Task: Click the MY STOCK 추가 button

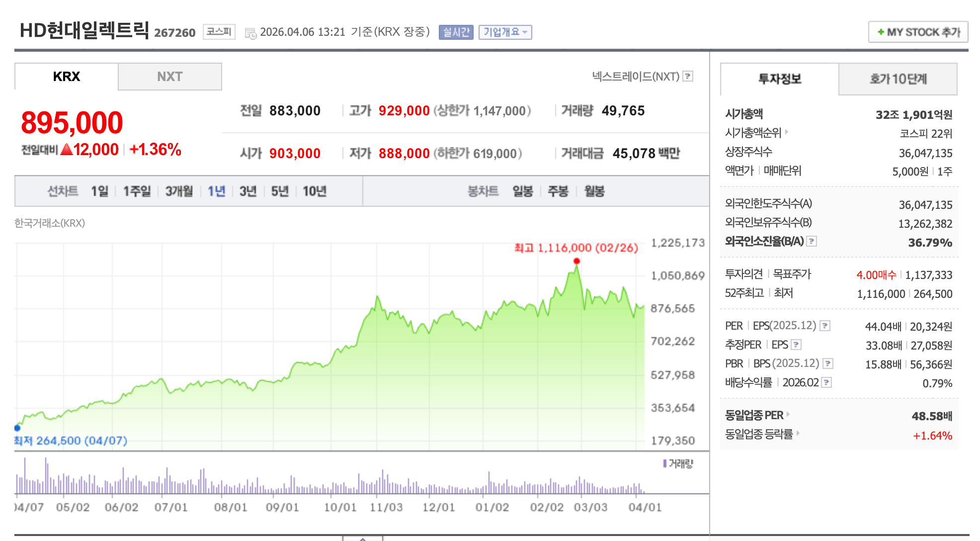Action: [x=918, y=32]
